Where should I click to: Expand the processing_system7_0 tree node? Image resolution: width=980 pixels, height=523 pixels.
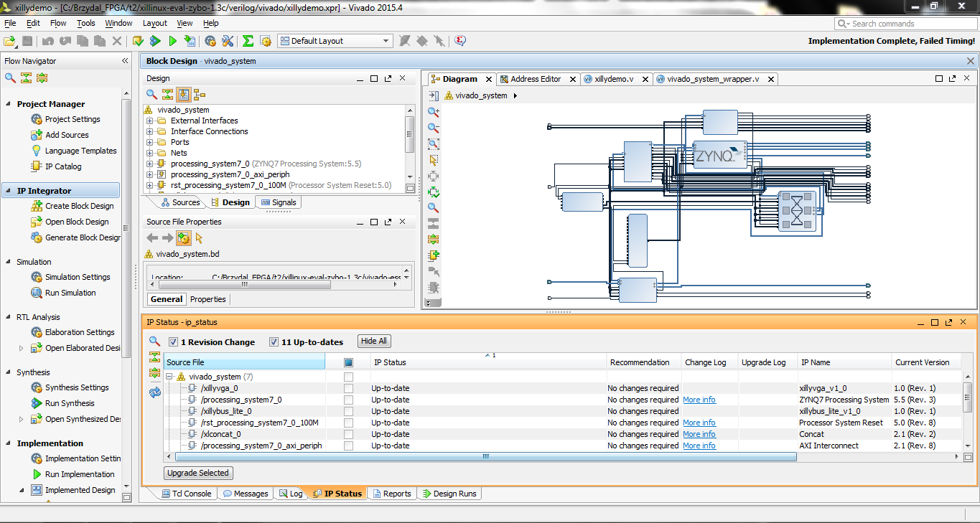click(150, 164)
